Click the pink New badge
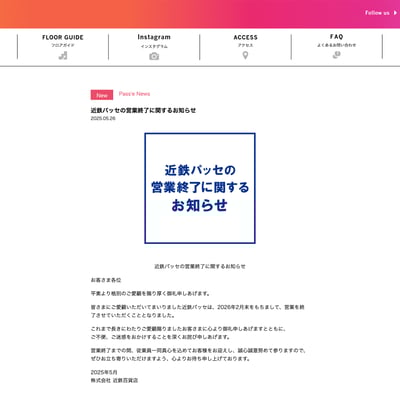The image size is (400, 400). (102, 95)
